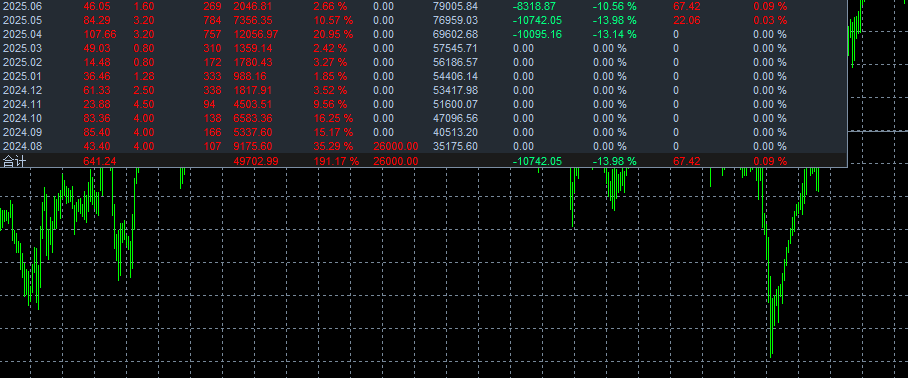Click profit 5337.60 for 2024.09
Screen dimensions: 908x378
252,132
